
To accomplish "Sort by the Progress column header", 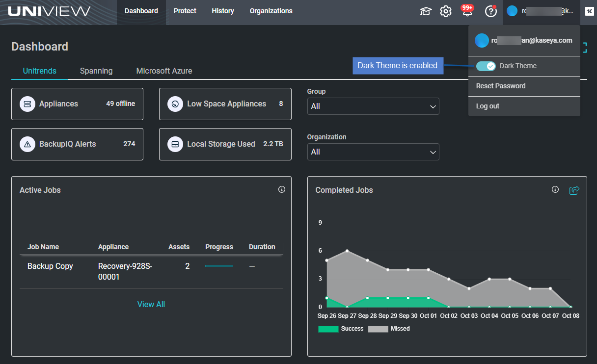I will [219, 247].
